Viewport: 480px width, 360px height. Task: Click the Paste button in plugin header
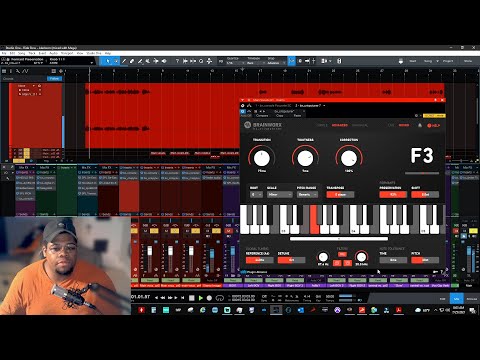[297, 116]
